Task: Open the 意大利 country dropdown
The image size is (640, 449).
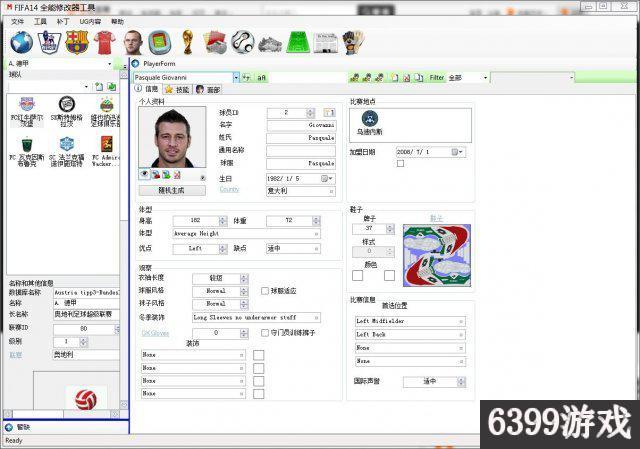Action: [331, 191]
